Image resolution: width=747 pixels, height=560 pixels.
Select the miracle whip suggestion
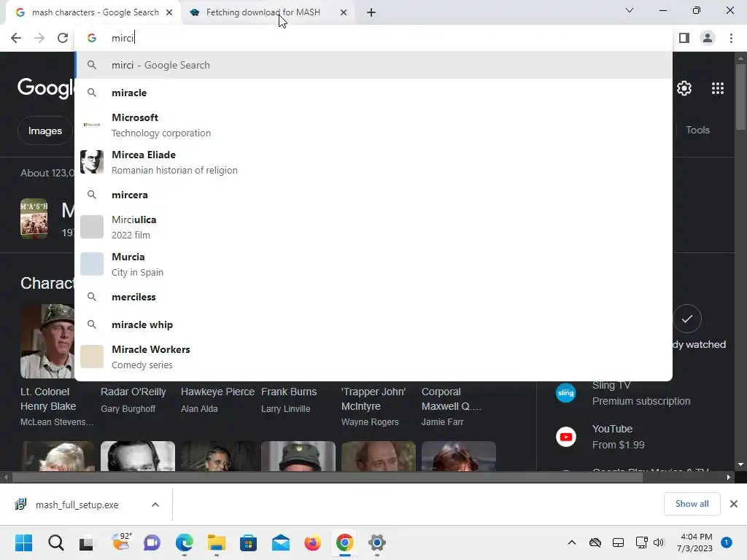point(373,324)
